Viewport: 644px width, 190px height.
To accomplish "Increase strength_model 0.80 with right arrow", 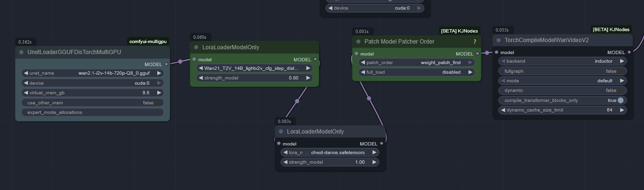I will (x=308, y=78).
